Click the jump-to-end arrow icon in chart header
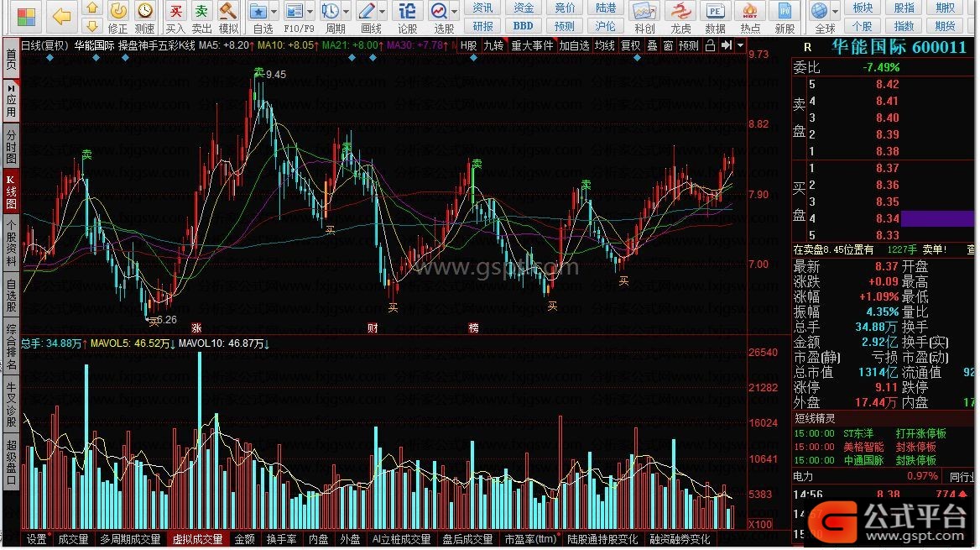980x550 pixels. click(x=726, y=45)
